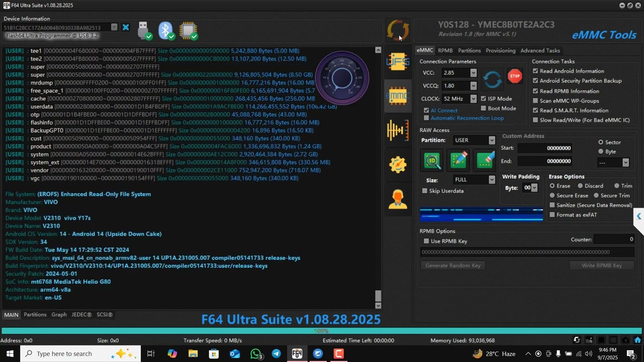Open the device serial number dropdown
This screenshot has width=644, height=362.
click(114, 27)
